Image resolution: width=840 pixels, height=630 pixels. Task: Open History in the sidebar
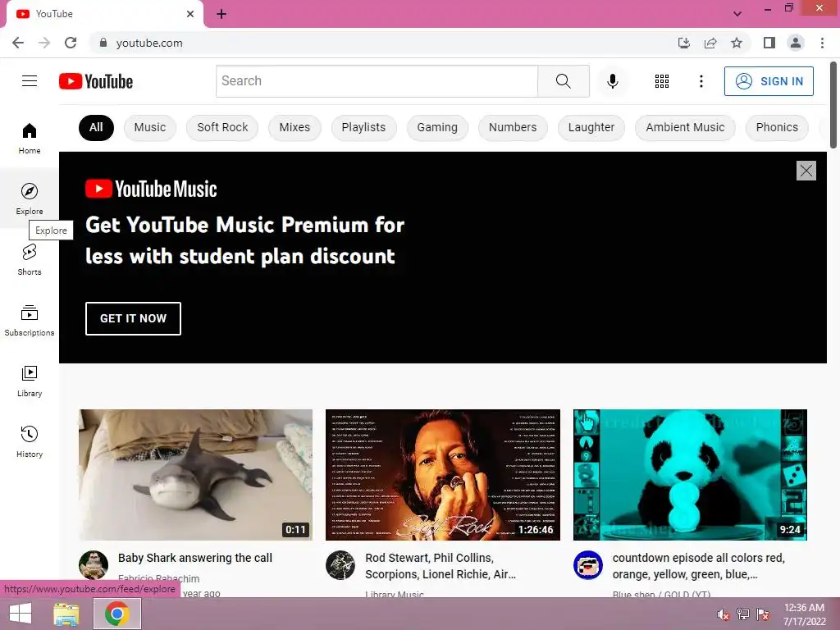(x=30, y=442)
